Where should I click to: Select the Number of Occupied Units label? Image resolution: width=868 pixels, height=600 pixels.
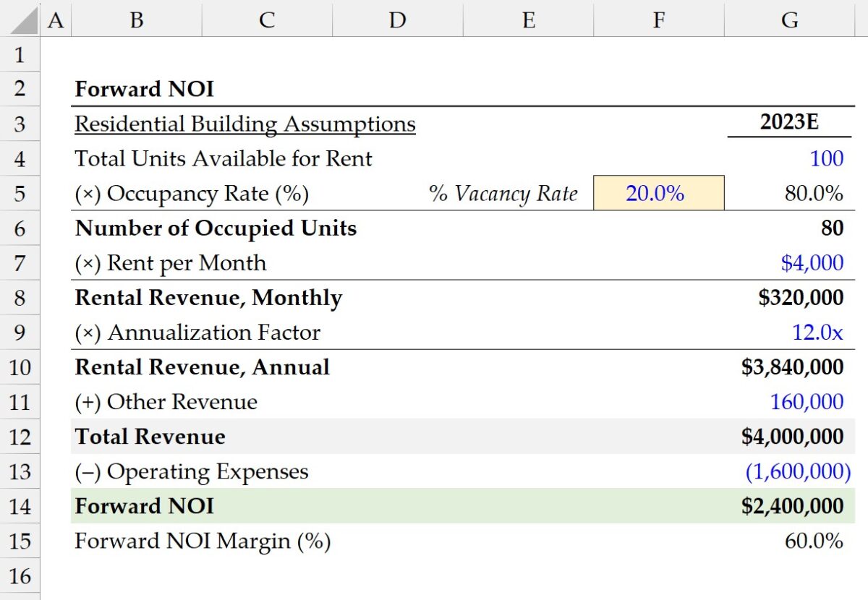coord(214,228)
